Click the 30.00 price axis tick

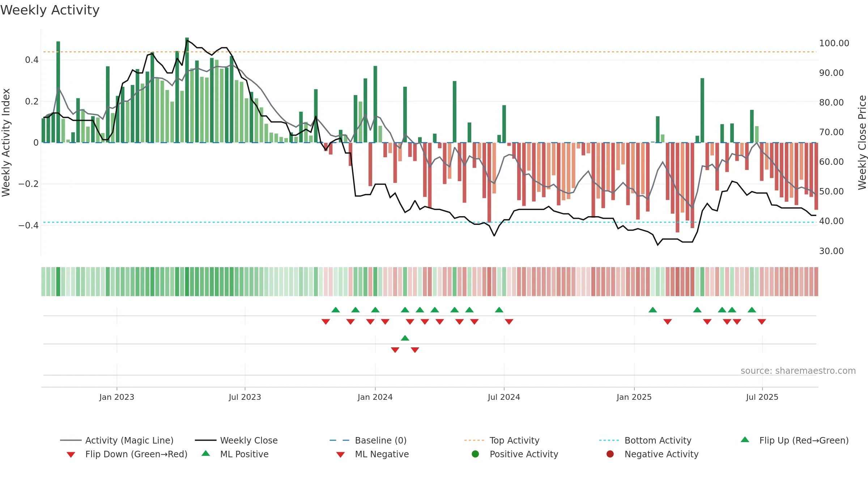pos(831,251)
